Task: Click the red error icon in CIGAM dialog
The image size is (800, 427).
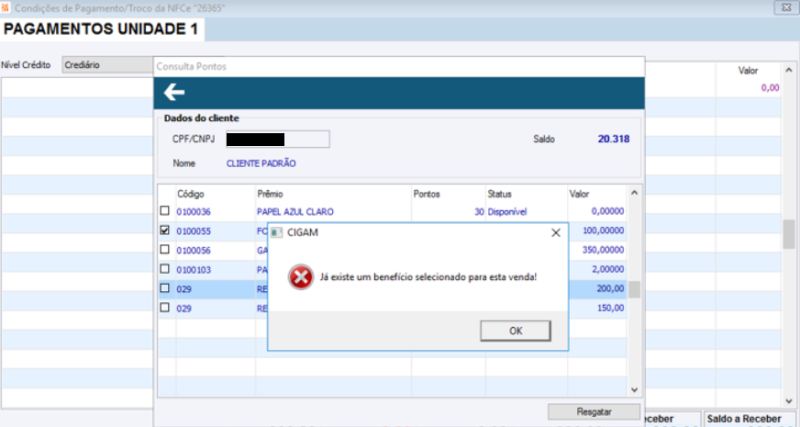Action: [301, 277]
